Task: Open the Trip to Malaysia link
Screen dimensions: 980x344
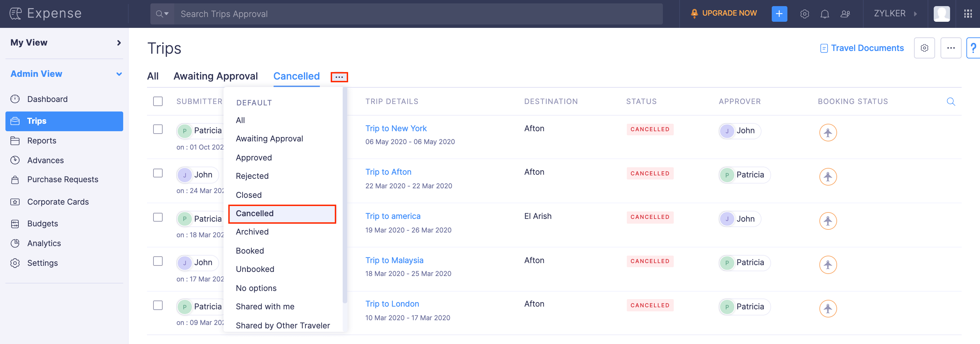Action: point(394,260)
